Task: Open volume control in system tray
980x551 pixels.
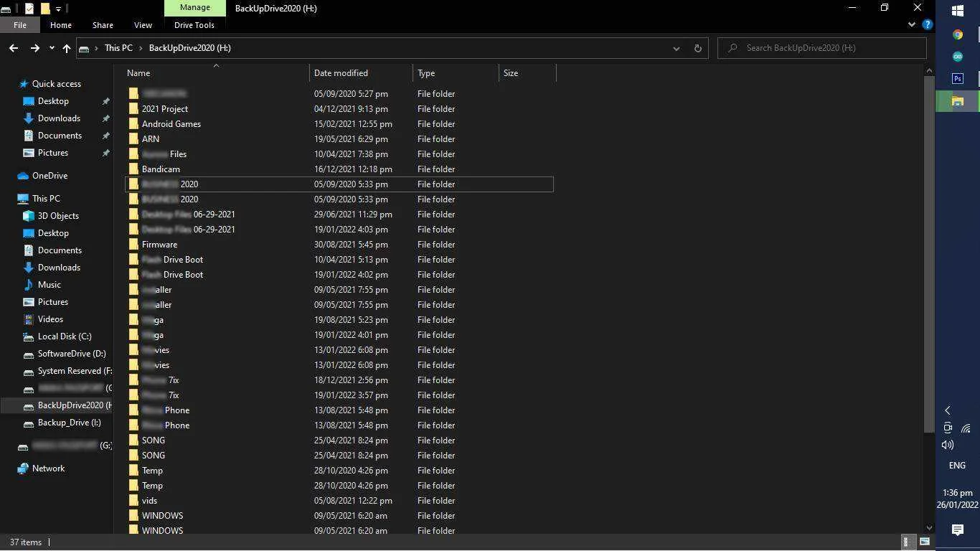Action: (947, 445)
